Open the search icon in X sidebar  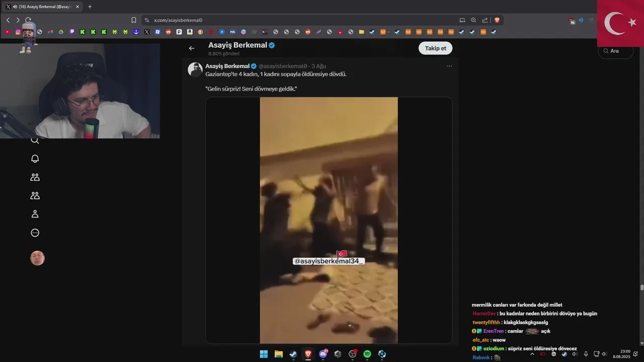35,140
